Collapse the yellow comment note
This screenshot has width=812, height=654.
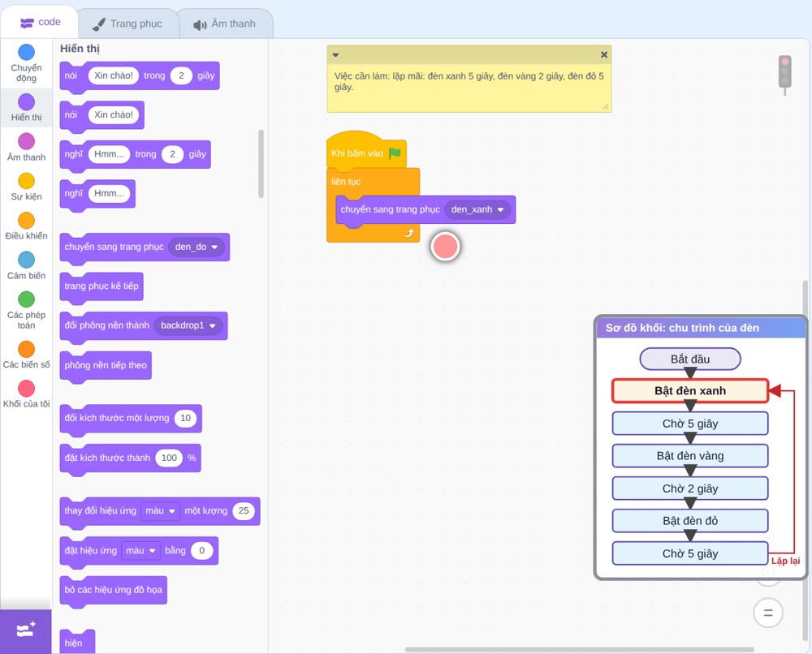(x=335, y=55)
